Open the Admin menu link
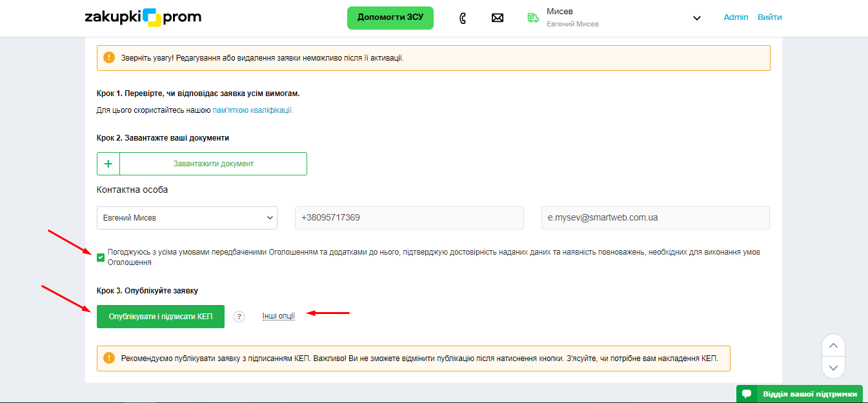The image size is (868, 403). pos(736,17)
